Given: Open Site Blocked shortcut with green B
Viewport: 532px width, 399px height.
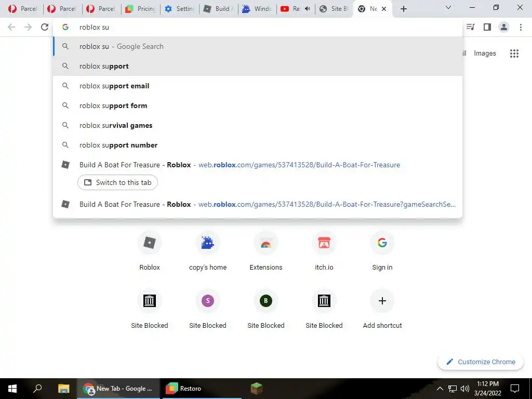Looking at the screenshot, I should click(x=266, y=309).
